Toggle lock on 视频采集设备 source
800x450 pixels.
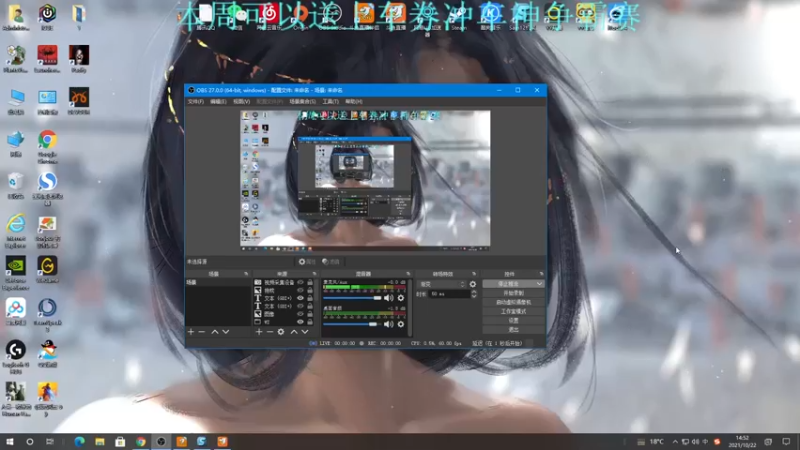pos(310,282)
